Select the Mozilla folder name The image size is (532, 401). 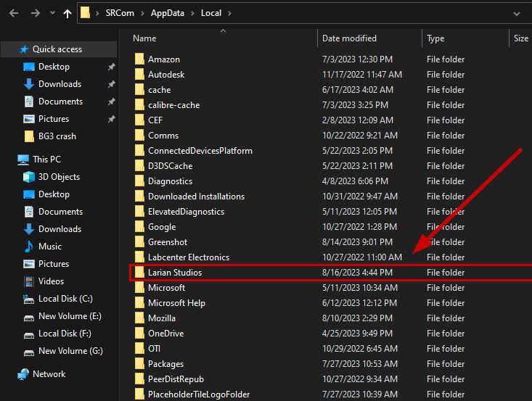point(162,318)
